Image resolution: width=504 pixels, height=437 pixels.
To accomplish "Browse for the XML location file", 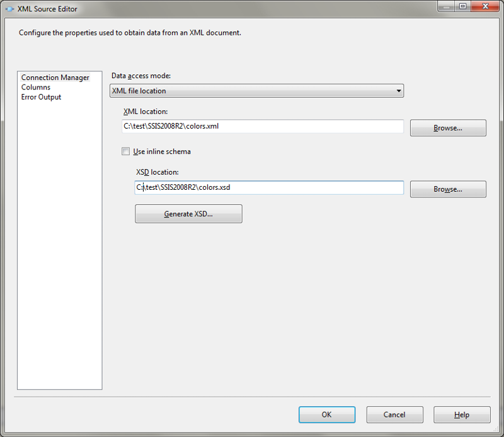I will (x=448, y=128).
